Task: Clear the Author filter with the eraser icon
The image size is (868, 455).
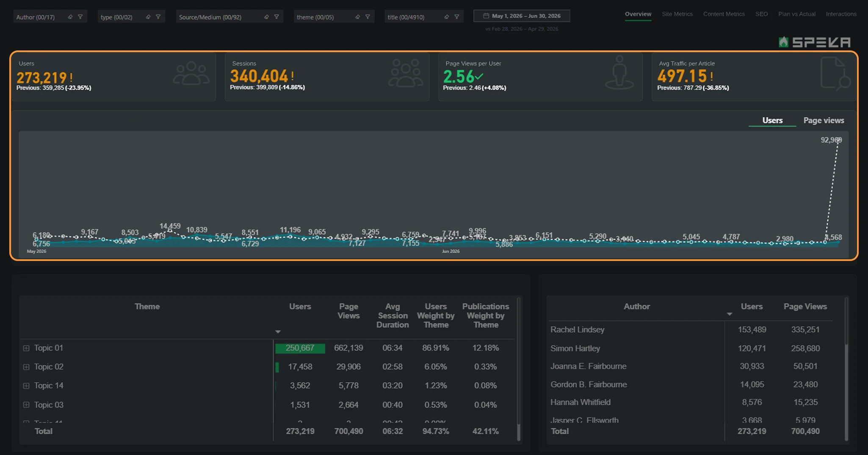Action: (x=70, y=17)
